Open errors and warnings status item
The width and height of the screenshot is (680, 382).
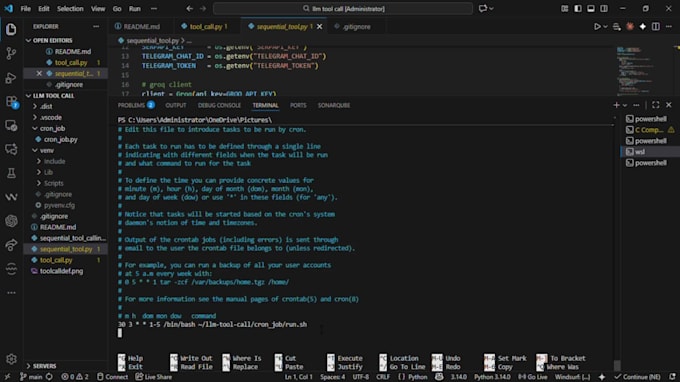click(x=74, y=377)
